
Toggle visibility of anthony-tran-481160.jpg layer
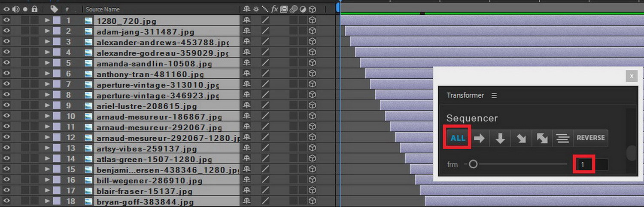point(6,74)
